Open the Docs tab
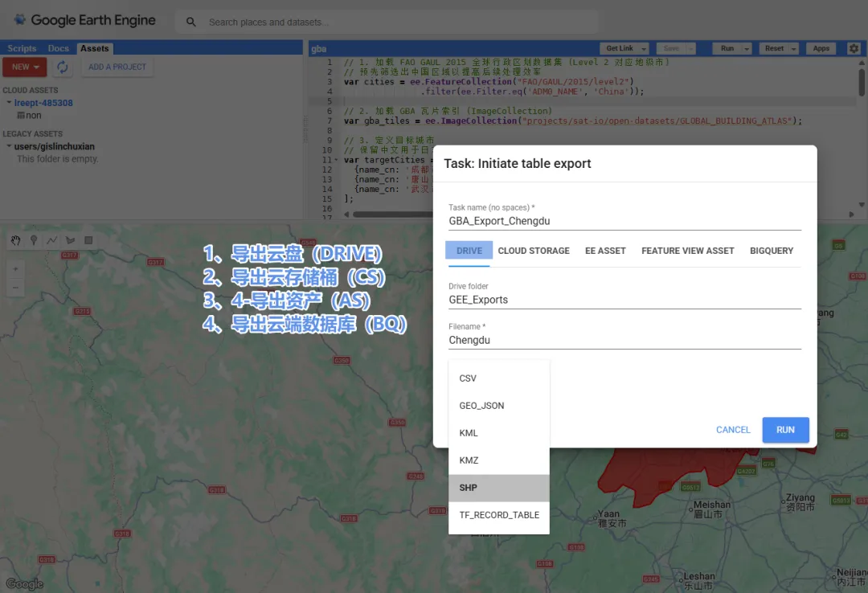 [x=58, y=48]
